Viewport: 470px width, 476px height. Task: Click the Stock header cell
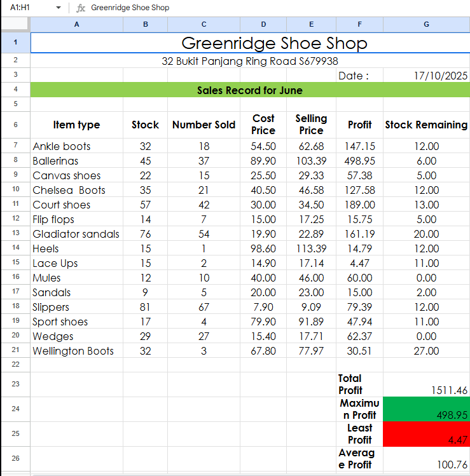tap(145, 125)
